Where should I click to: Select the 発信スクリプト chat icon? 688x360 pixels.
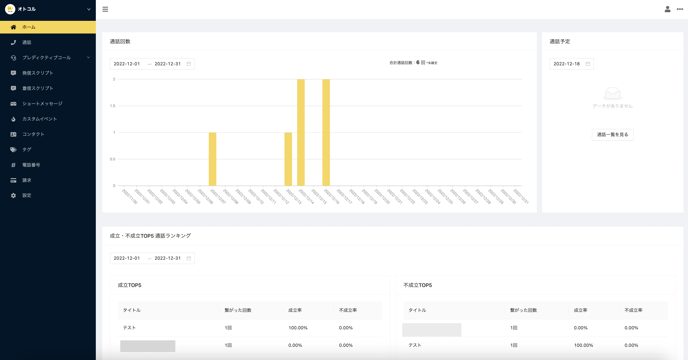[x=13, y=73]
